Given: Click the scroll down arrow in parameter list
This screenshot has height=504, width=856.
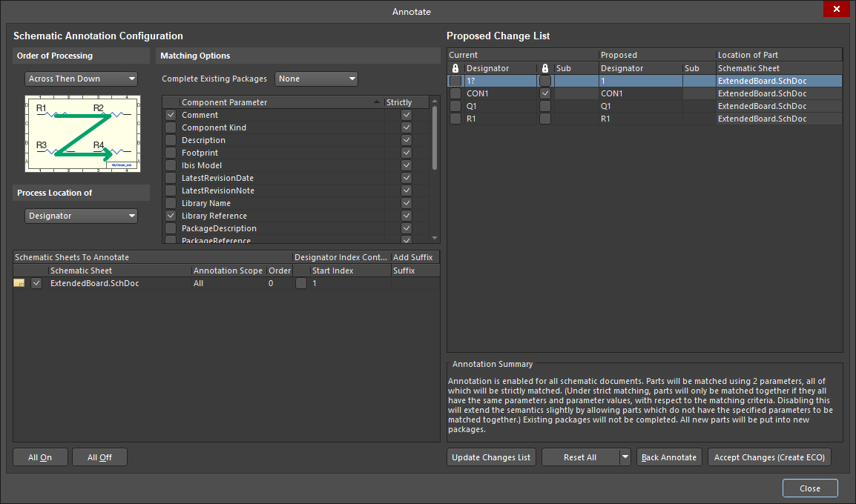Looking at the screenshot, I should pos(435,238).
